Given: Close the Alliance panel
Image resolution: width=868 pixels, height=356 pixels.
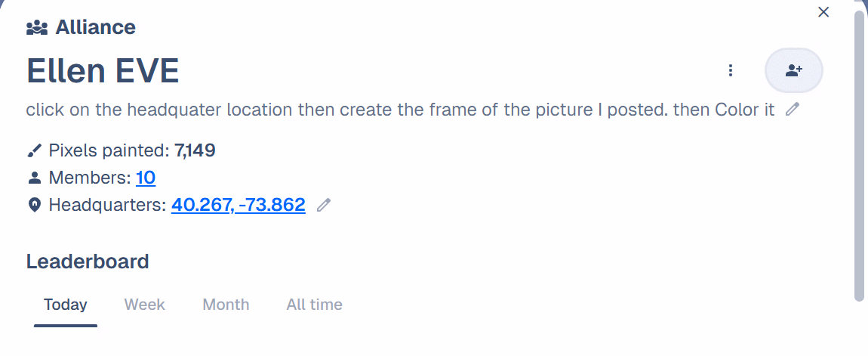Looking at the screenshot, I should pos(823,12).
